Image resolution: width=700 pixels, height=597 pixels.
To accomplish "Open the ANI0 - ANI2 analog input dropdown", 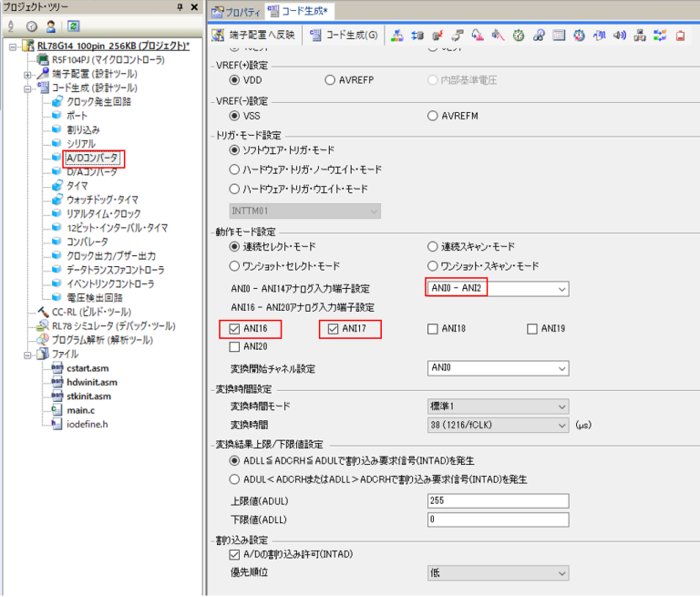I will tap(498, 289).
